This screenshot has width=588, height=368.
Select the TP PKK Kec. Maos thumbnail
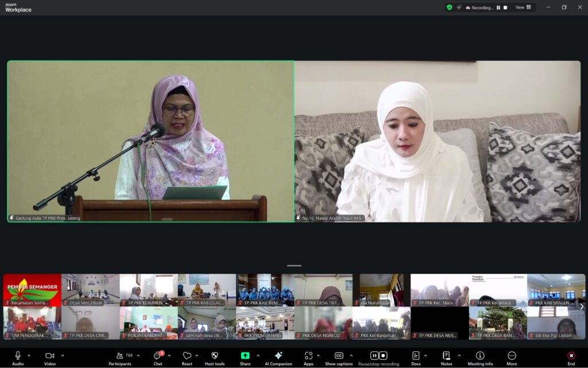click(x=439, y=290)
